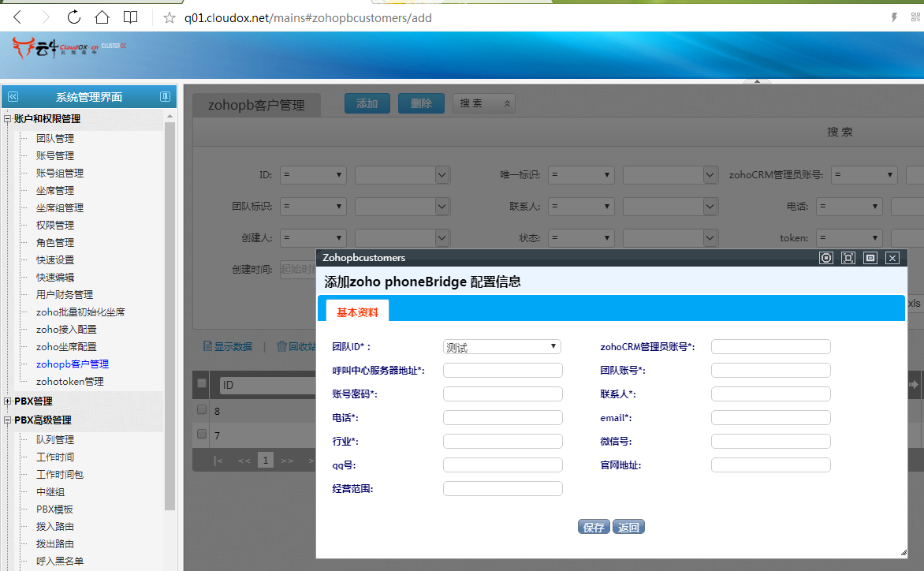Screen dimensions: 924x571
Task: Click the browser home icon
Action: [x=102, y=17]
